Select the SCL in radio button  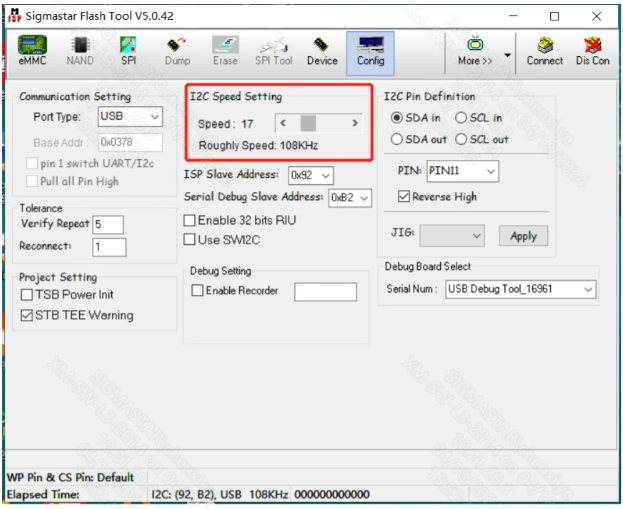[x=462, y=118]
